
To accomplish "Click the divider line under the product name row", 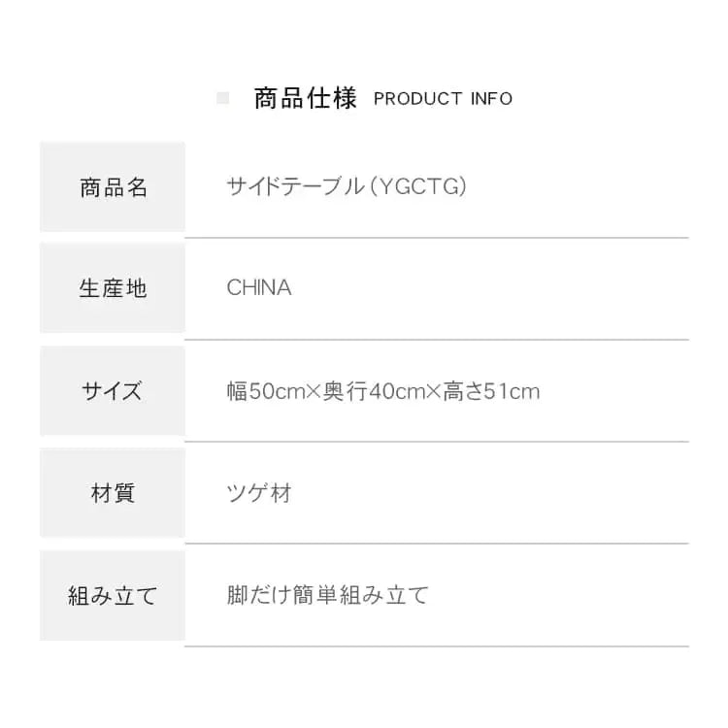I will tap(437, 237).
